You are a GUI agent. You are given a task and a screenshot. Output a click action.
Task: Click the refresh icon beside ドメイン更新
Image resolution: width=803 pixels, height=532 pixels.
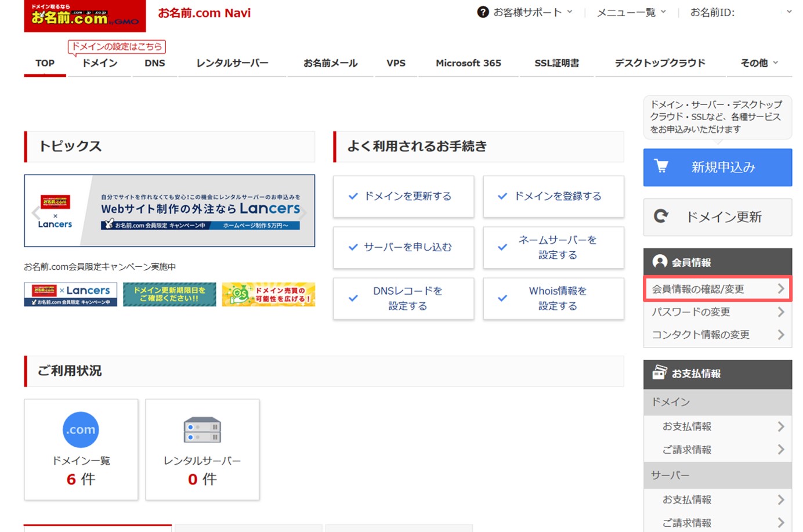point(661,216)
